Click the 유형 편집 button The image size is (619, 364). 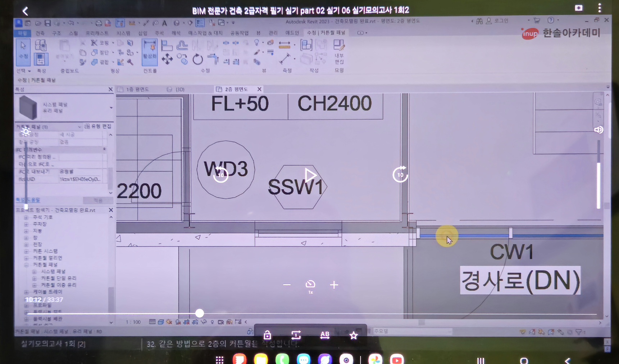pyautogui.click(x=98, y=126)
